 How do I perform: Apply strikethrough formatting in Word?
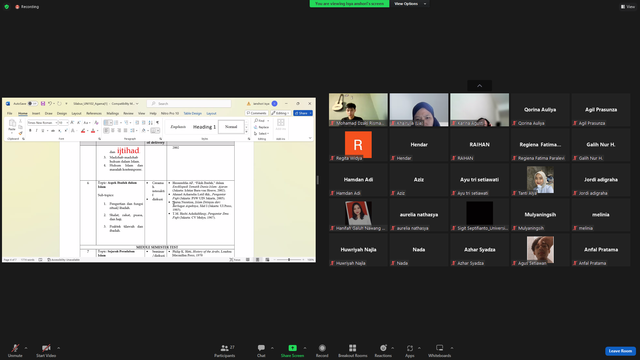(53, 131)
